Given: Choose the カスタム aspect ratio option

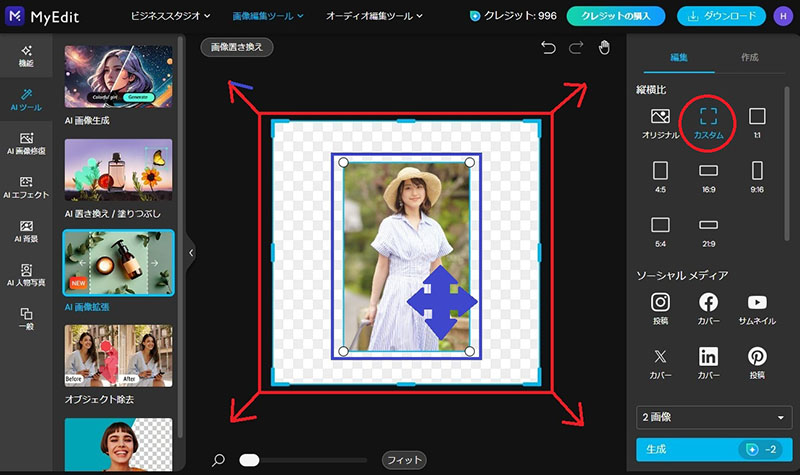Looking at the screenshot, I should click(708, 123).
